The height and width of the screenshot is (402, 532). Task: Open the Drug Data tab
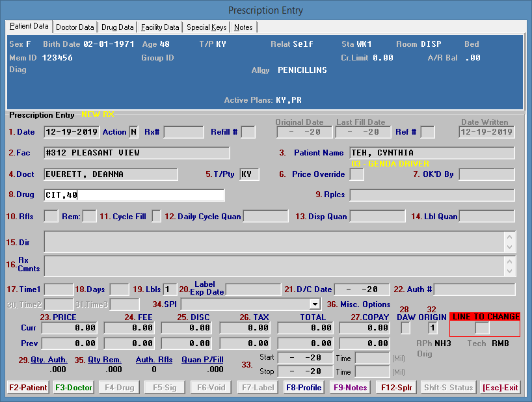point(118,27)
